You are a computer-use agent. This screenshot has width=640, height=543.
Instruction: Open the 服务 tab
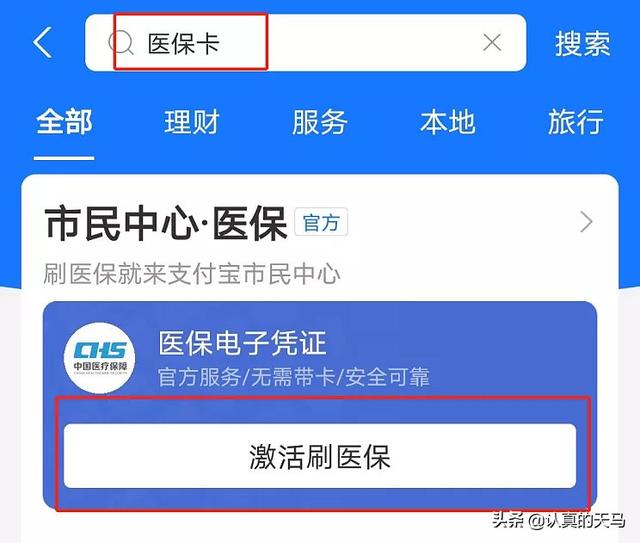pyautogui.click(x=320, y=122)
